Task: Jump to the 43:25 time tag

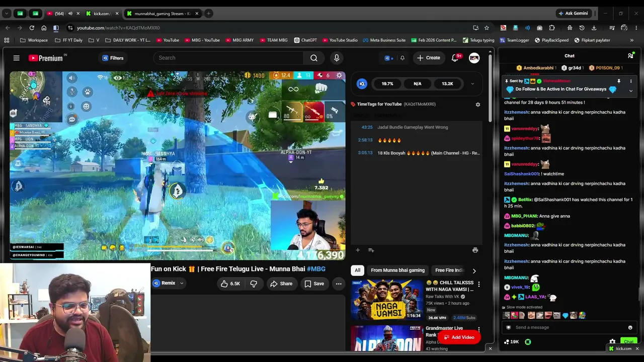Action: point(367,127)
